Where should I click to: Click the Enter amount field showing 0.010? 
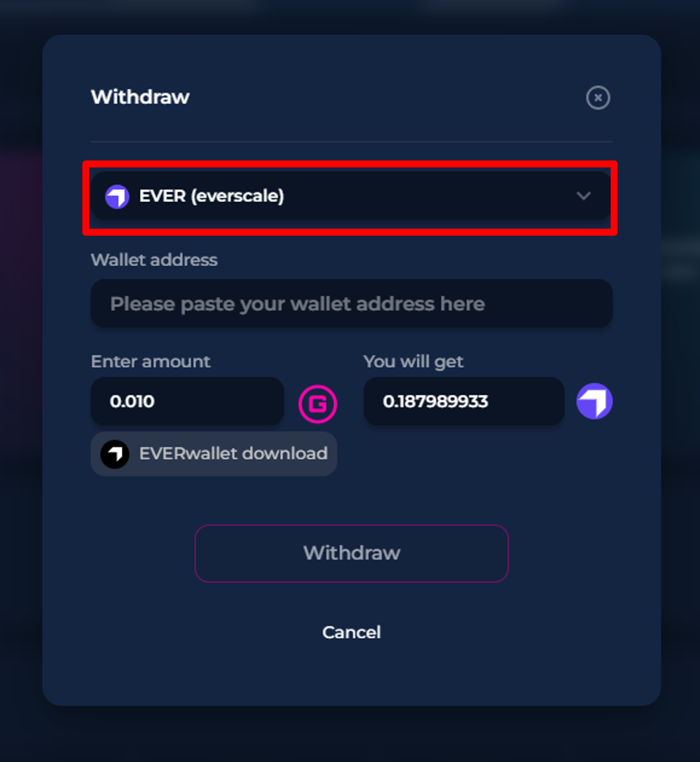click(x=187, y=402)
